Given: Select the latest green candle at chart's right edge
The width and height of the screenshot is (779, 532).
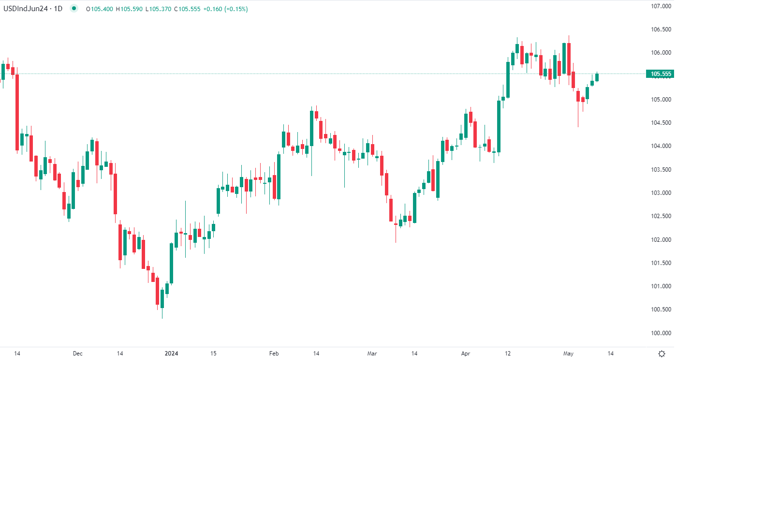Looking at the screenshot, I should coord(597,77).
